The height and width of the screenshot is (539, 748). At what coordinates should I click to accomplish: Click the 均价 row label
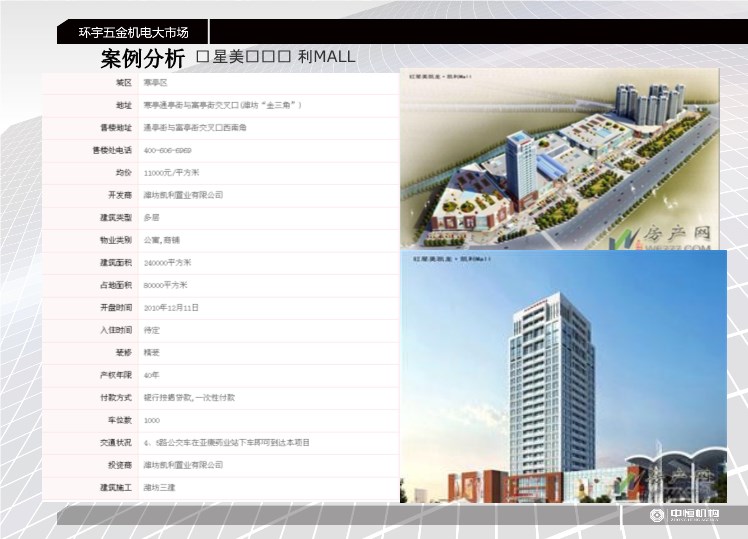coord(124,173)
